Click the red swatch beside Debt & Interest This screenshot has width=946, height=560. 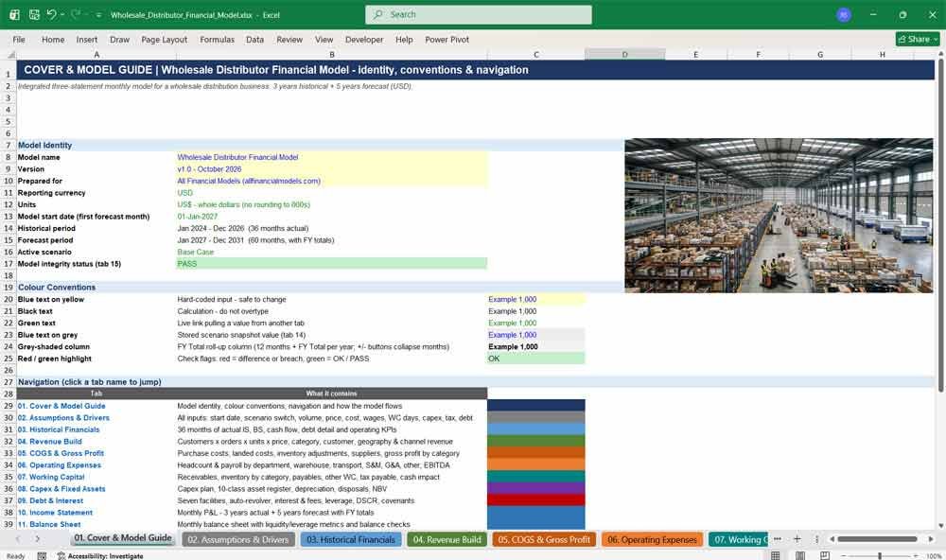(x=536, y=500)
